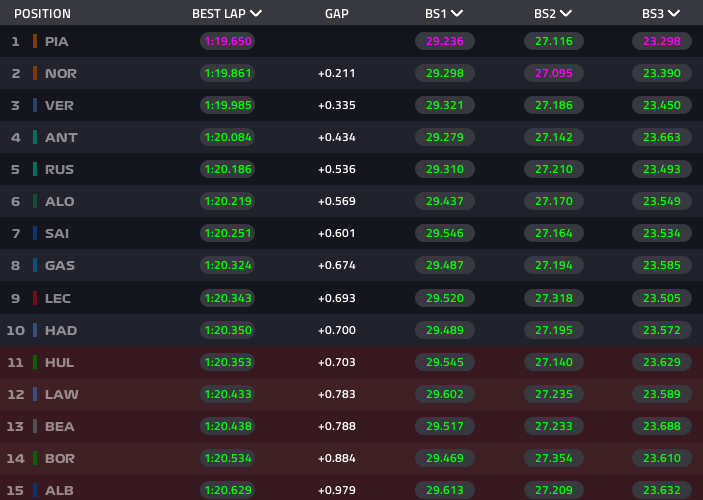703x500 pixels.
Task: Select GAS gap value +0.674
Action: tap(336, 266)
